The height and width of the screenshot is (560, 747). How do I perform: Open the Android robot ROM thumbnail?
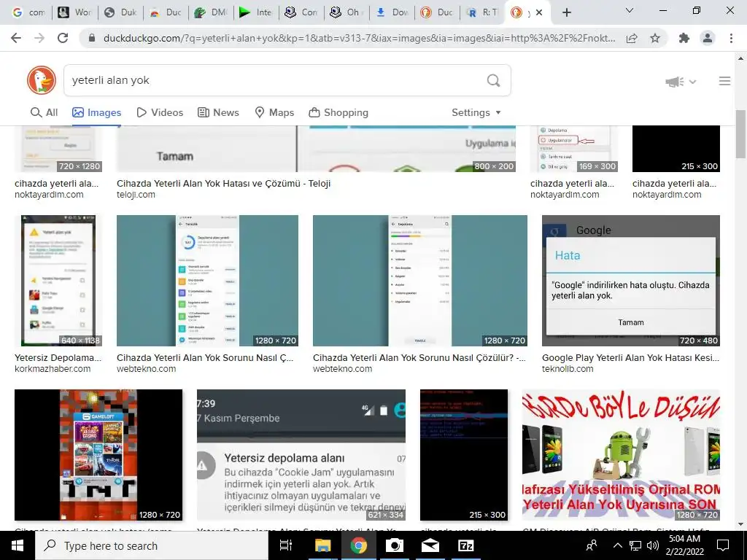point(621,455)
